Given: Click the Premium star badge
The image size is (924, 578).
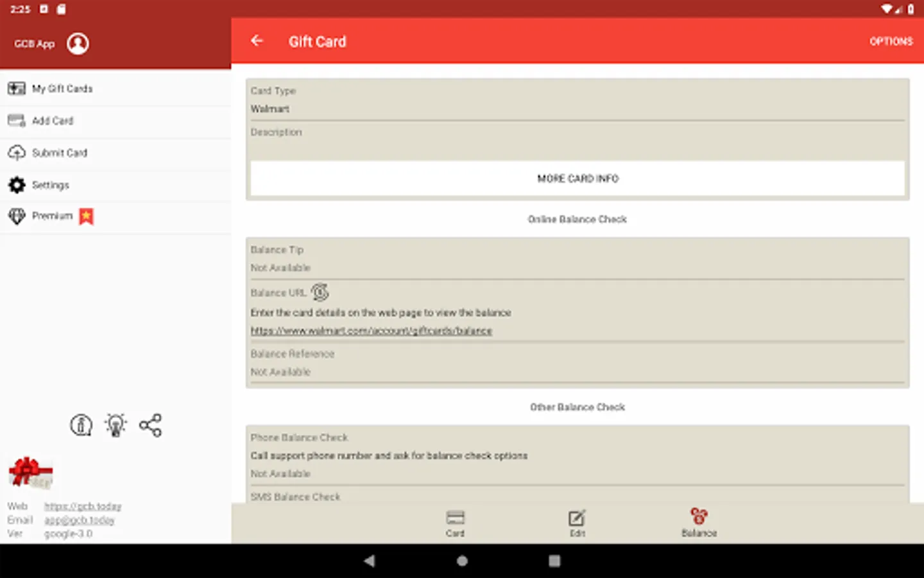Looking at the screenshot, I should pyautogui.click(x=87, y=216).
